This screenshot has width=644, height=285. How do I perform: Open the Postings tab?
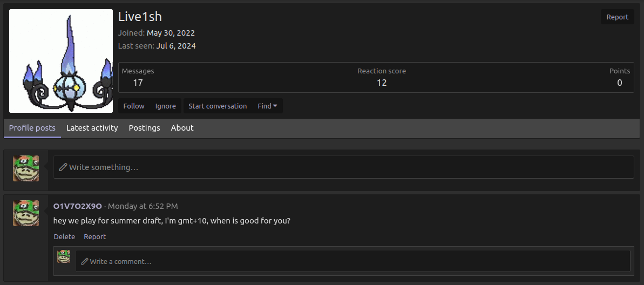click(x=144, y=128)
